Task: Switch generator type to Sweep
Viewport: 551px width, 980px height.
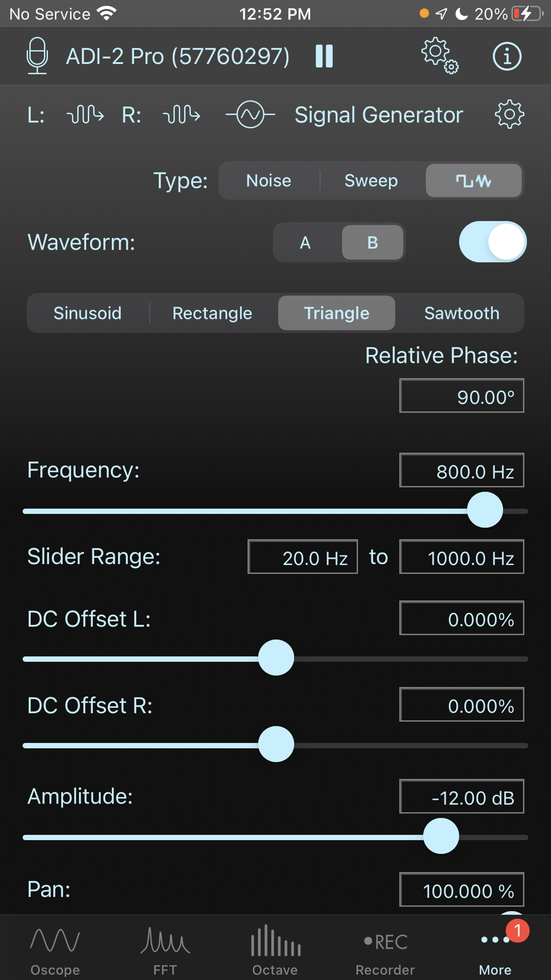Action: pos(371,180)
